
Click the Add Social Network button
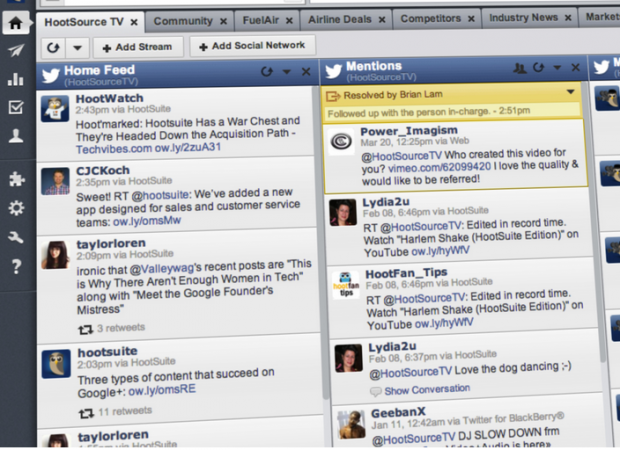252,46
